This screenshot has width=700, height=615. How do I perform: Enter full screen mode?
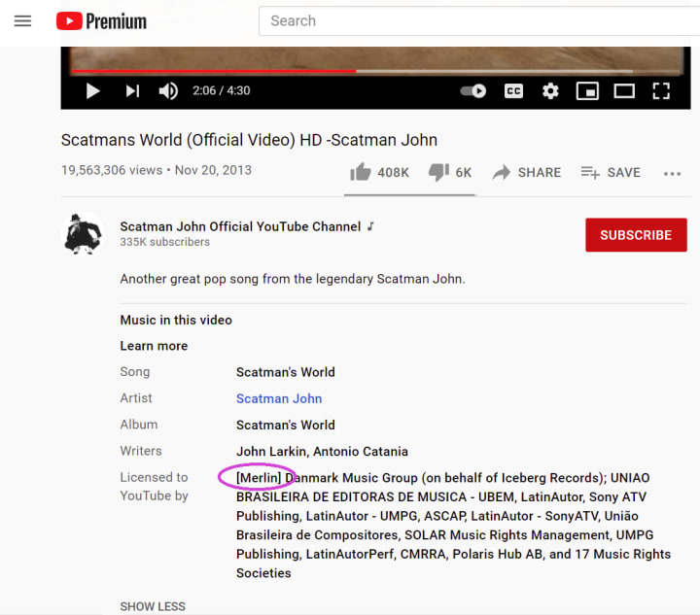[x=661, y=91]
